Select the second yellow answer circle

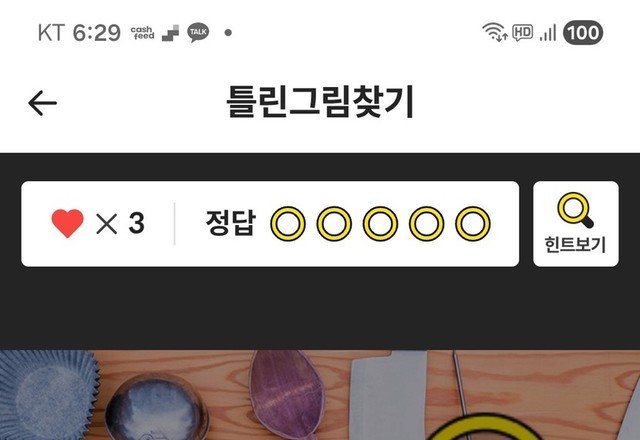334,224
